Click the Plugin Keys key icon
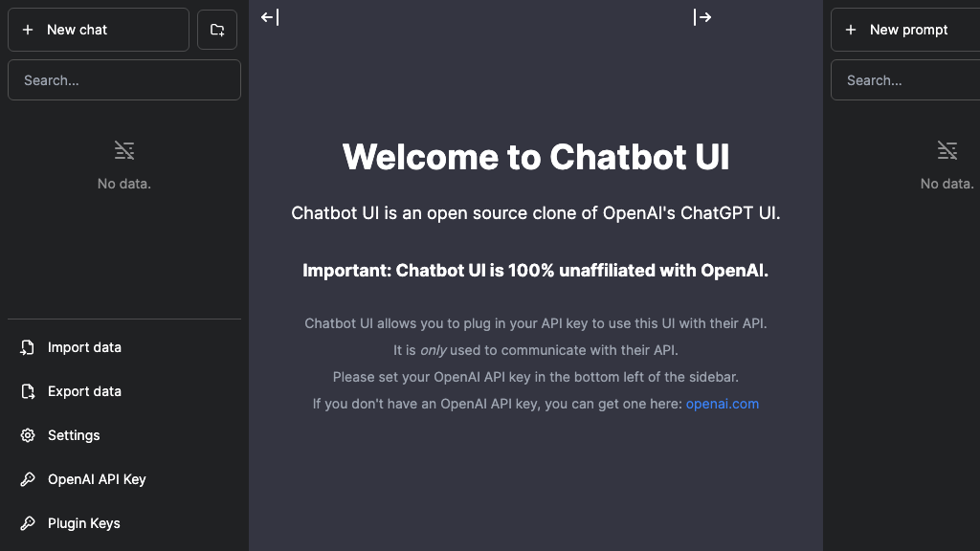Image resolution: width=980 pixels, height=551 pixels. (28, 523)
